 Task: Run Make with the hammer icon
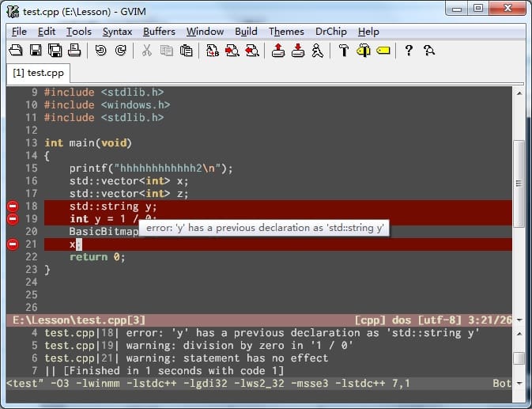[x=343, y=51]
